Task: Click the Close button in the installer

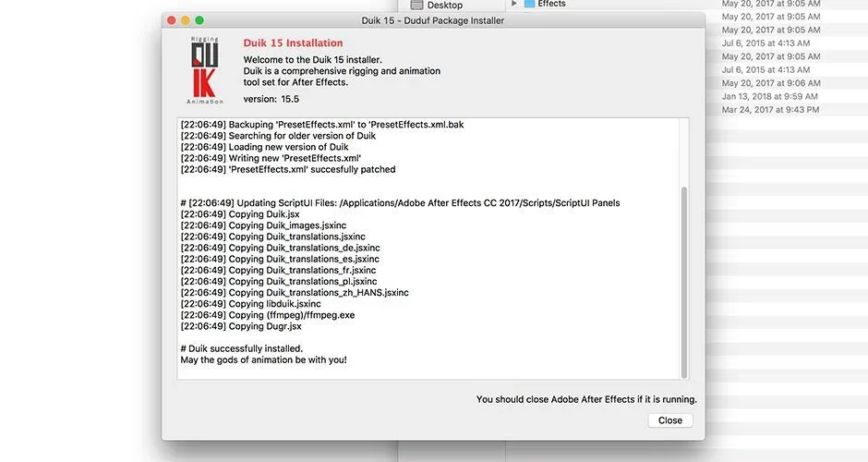Action: pos(669,420)
